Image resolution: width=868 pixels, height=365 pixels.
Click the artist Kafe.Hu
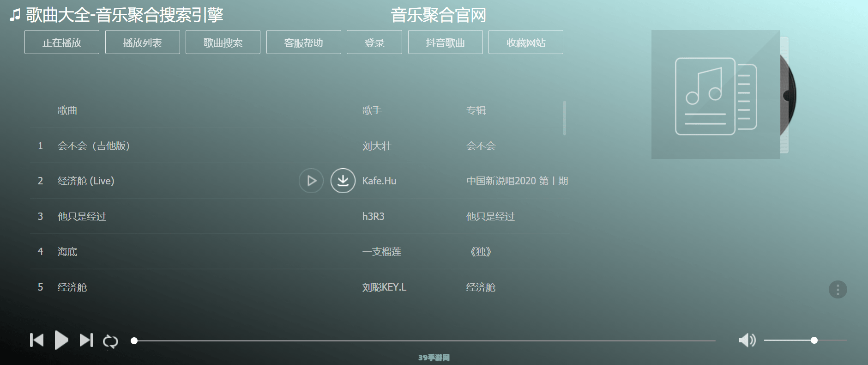[379, 181]
